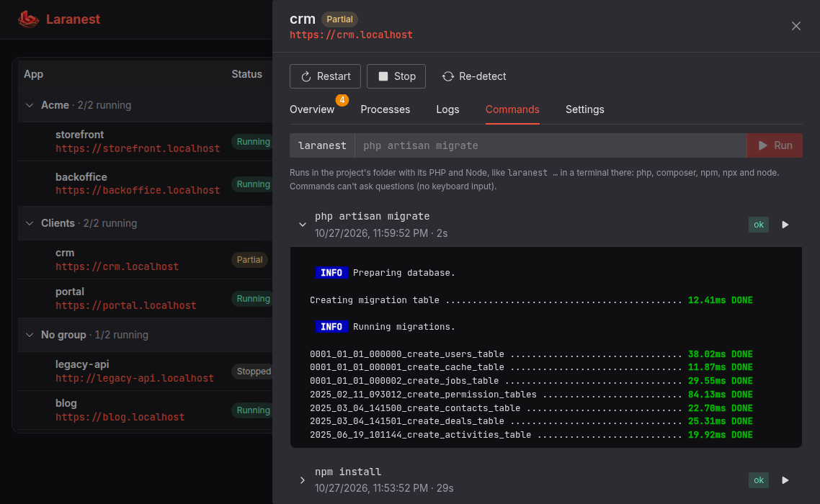Image resolution: width=820 pixels, height=504 pixels.
Task: Open https://portal.localhost link
Action: click(126, 305)
